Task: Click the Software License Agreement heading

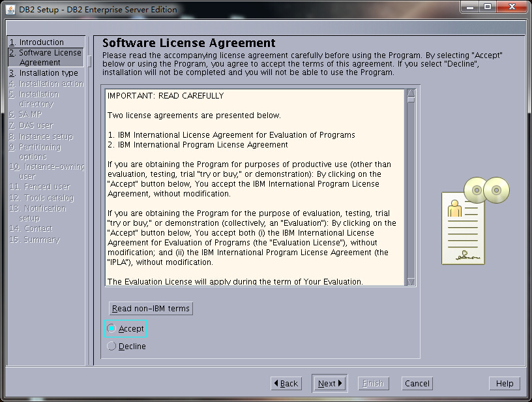Action: click(x=188, y=43)
